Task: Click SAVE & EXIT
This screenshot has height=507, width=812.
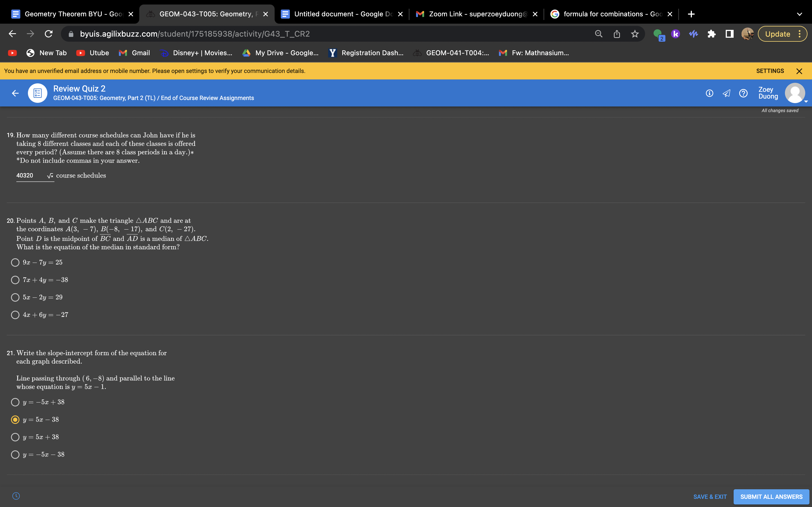Action: pyautogui.click(x=710, y=497)
